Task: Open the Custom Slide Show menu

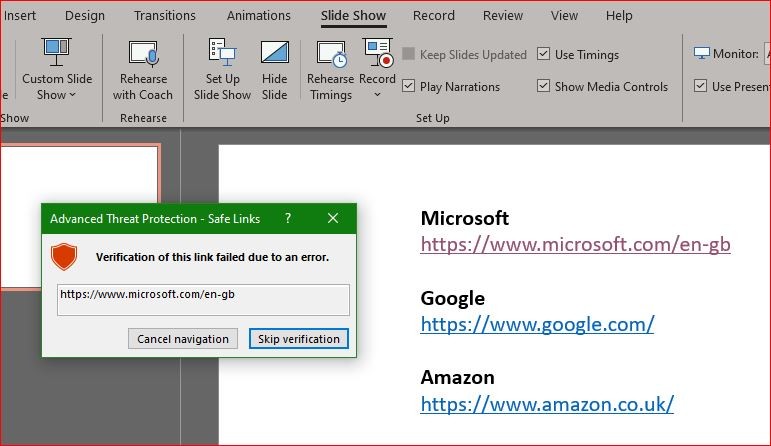Action: click(x=57, y=69)
